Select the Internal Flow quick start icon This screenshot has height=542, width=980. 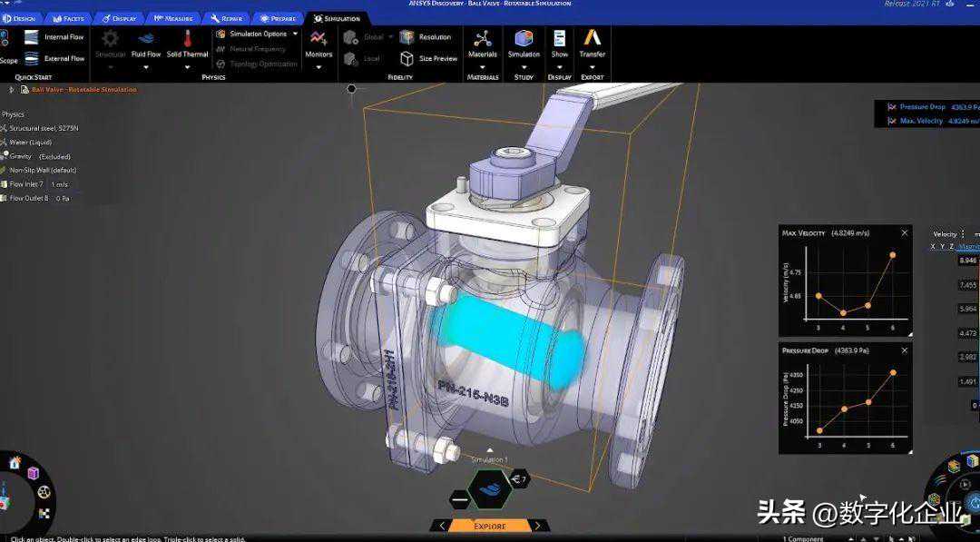[x=32, y=37]
